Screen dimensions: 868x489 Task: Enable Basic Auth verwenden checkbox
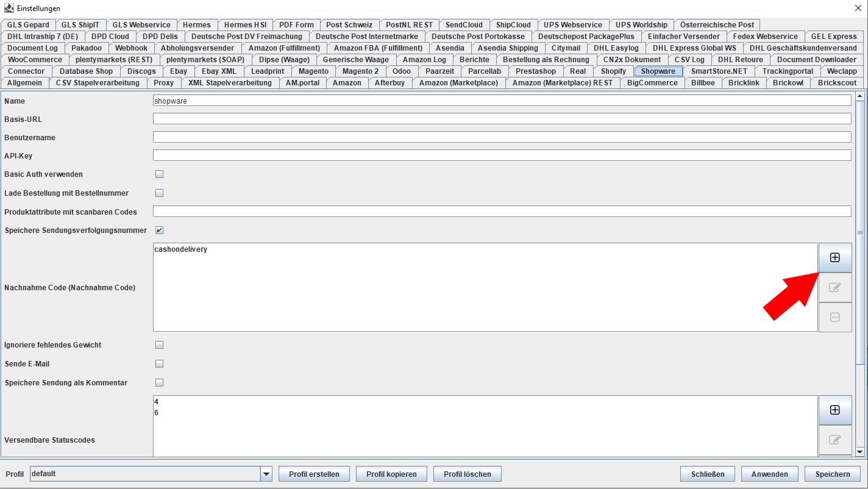[160, 174]
